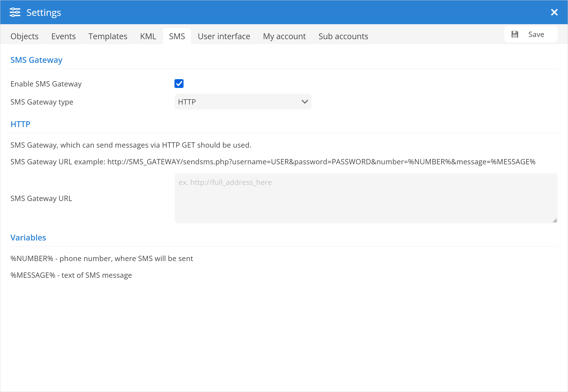Image resolution: width=568 pixels, height=392 pixels.
Task: Go to the KML tab
Action: click(x=148, y=36)
